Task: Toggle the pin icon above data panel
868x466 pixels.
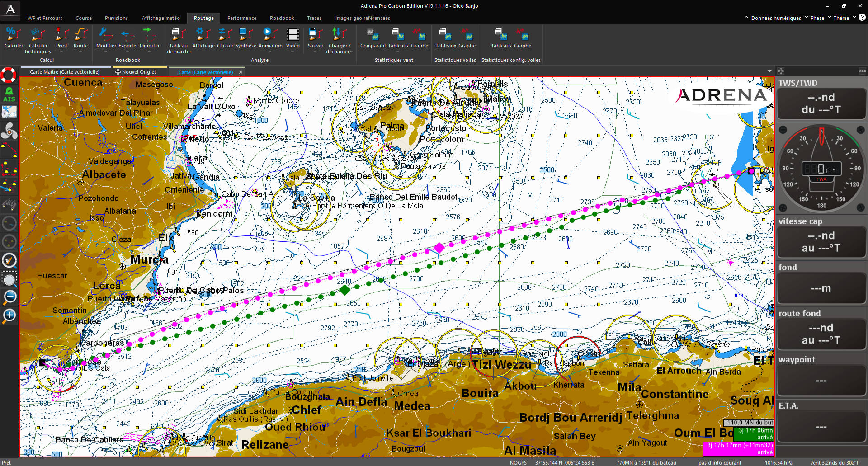Action: tap(781, 71)
